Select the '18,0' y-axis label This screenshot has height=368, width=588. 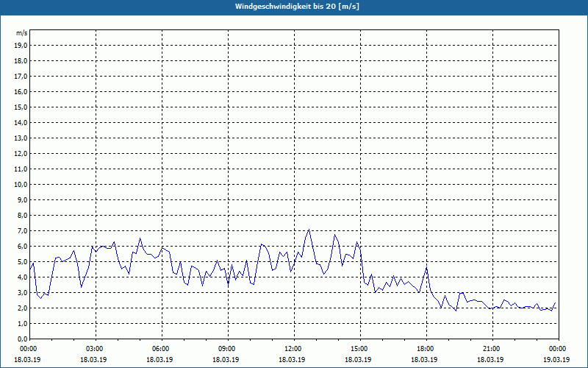(21, 61)
